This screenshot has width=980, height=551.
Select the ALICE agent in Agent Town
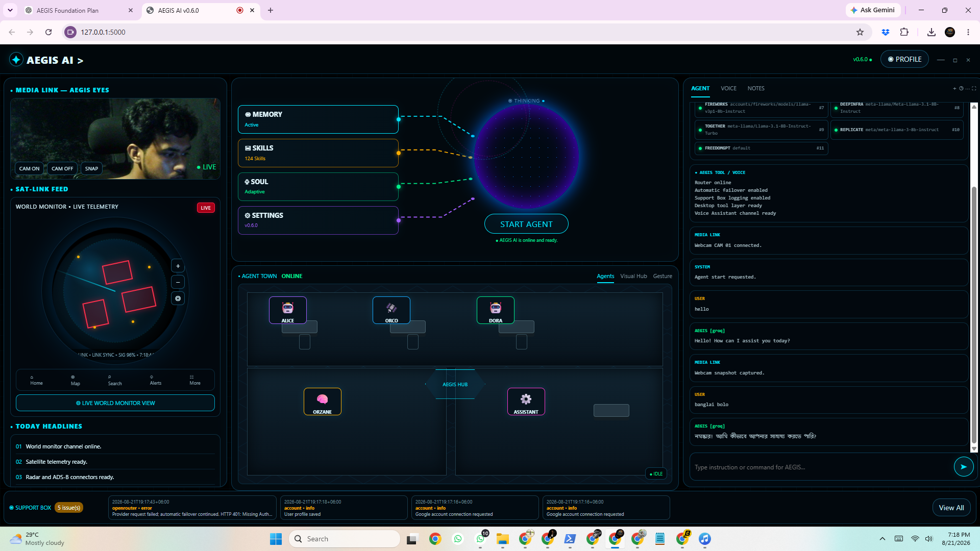[x=288, y=310]
